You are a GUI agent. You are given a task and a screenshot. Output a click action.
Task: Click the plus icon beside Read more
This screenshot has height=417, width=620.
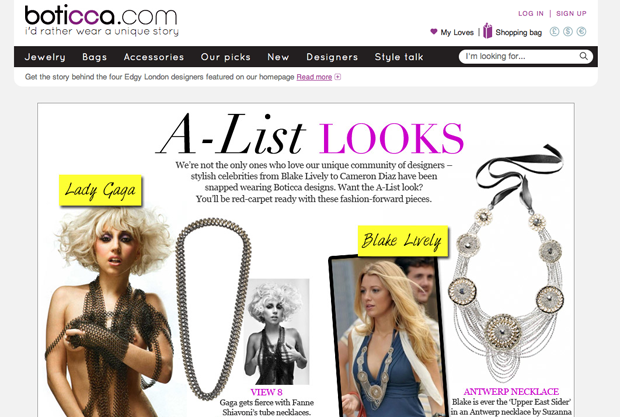pos(337,77)
